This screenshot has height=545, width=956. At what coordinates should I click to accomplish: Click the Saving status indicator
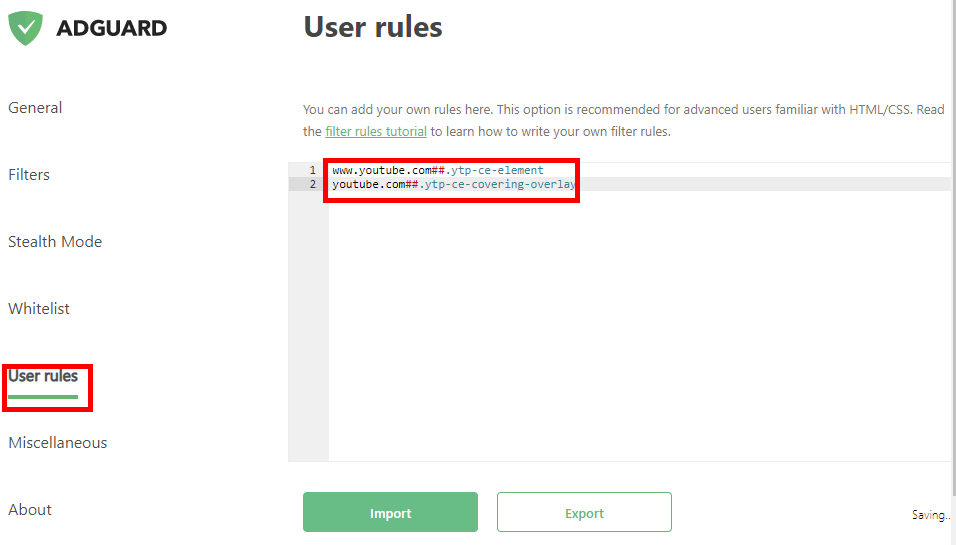(x=931, y=515)
